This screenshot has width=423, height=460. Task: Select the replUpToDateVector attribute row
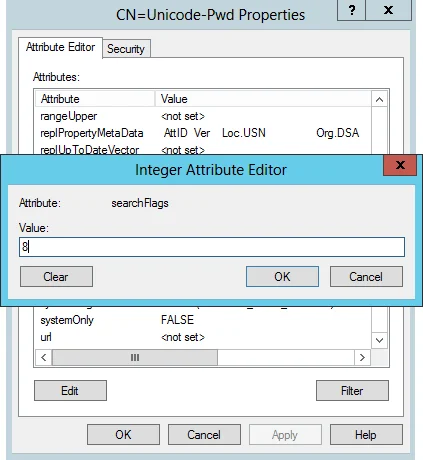pyautogui.click(x=203, y=149)
